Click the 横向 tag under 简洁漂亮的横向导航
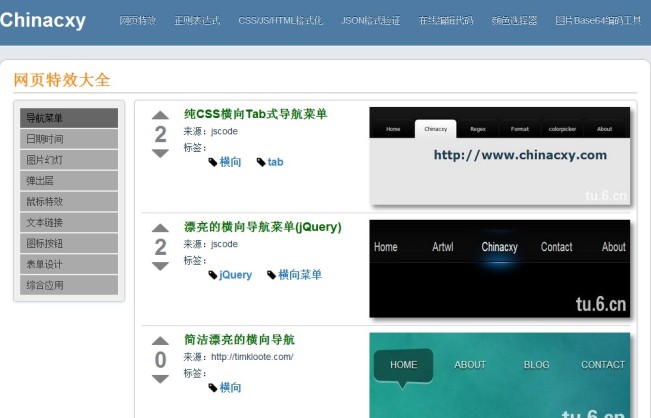Viewport: 651px width, 418px height. (x=230, y=388)
